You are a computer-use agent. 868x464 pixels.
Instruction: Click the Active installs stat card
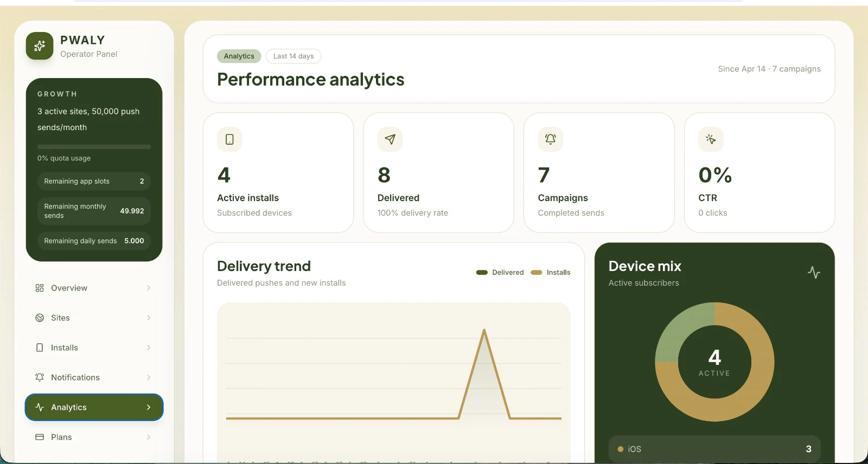278,172
